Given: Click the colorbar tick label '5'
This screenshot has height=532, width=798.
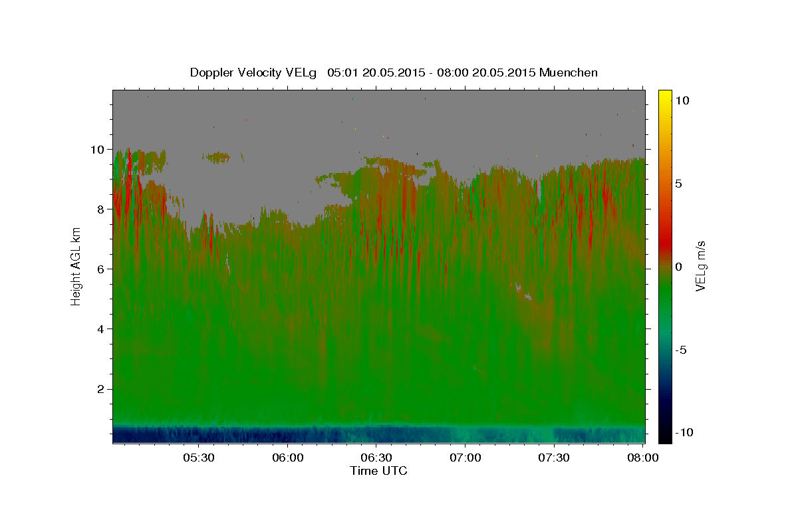Looking at the screenshot, I should tap(679, 184).
